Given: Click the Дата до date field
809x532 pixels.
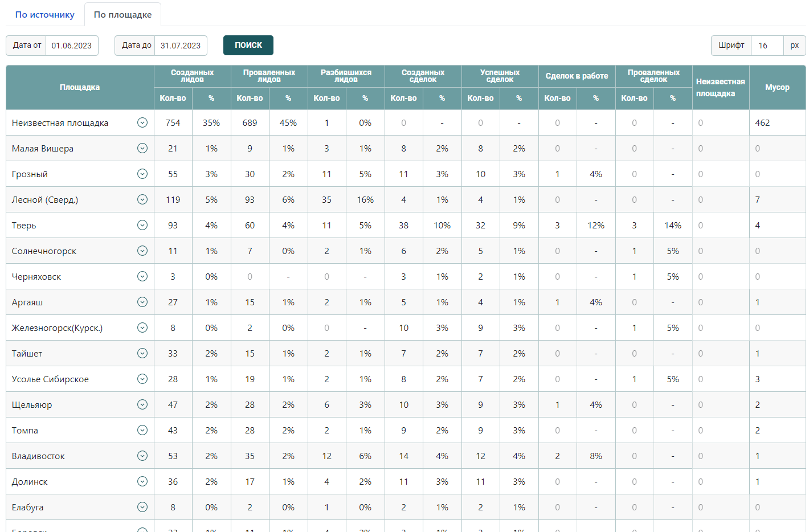Looking at the screenshot, I should (181, 46).
